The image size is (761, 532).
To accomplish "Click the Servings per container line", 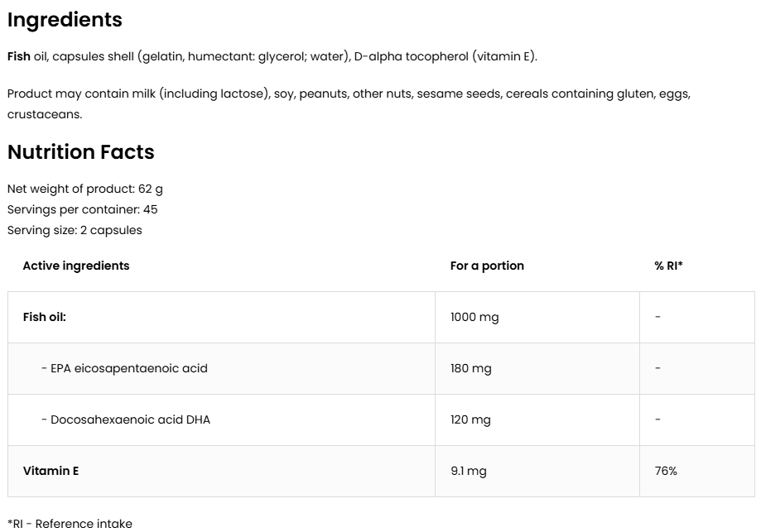I will pyautogui.click(x=82, y=209).
